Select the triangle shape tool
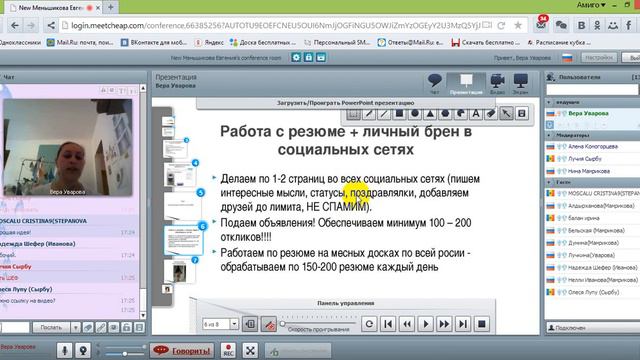The width and height of the screenshot is (640, 360). click(x=430, y=113)
